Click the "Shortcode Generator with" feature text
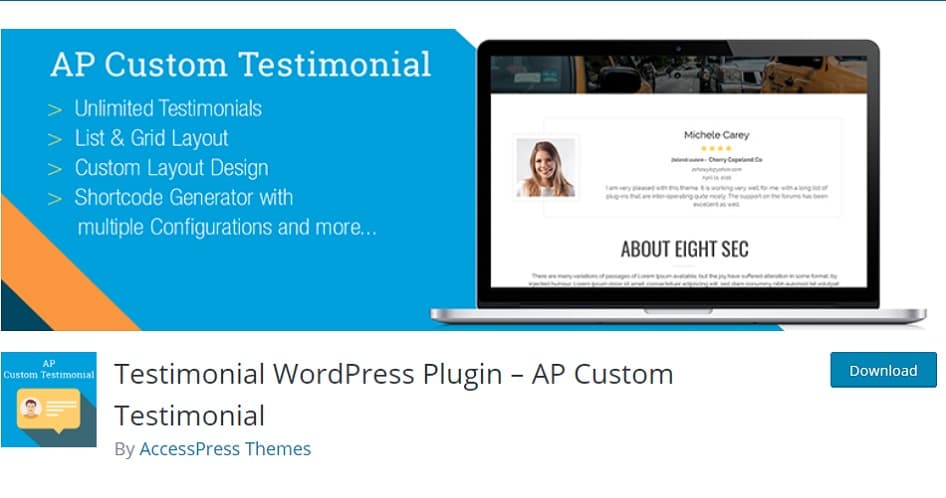Screen dimensions: 946x498 (183, 197)
